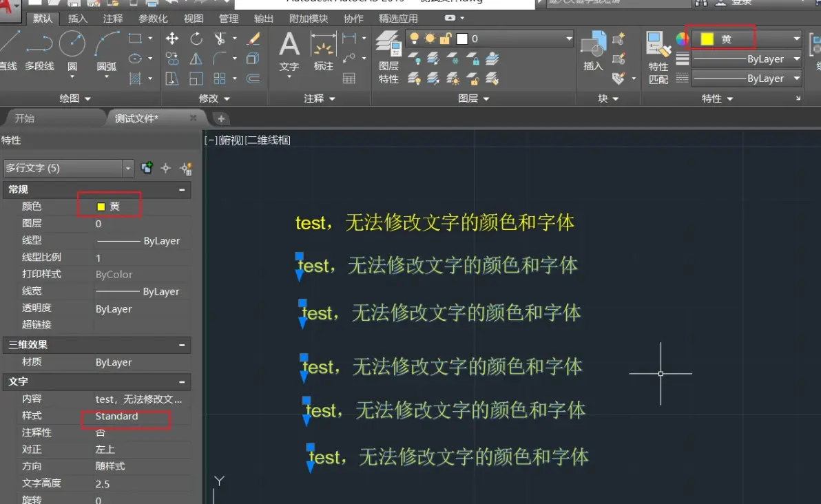Select the Polyline (多段线) tool
The image size is (821, 504).
(x=39, y=51)
